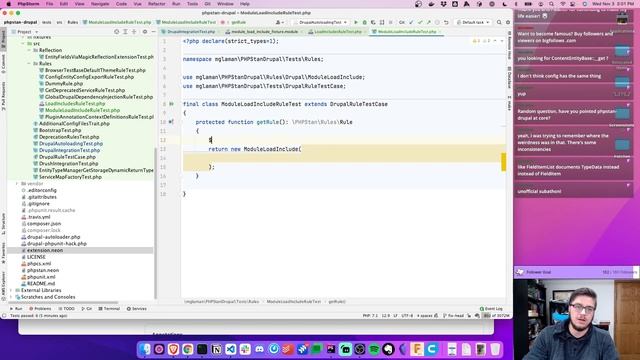The width and height of the screenshot is (640, 360).
Task: Open Search Everywhere magnifier in PhpStorm
Action: (499, 22)
